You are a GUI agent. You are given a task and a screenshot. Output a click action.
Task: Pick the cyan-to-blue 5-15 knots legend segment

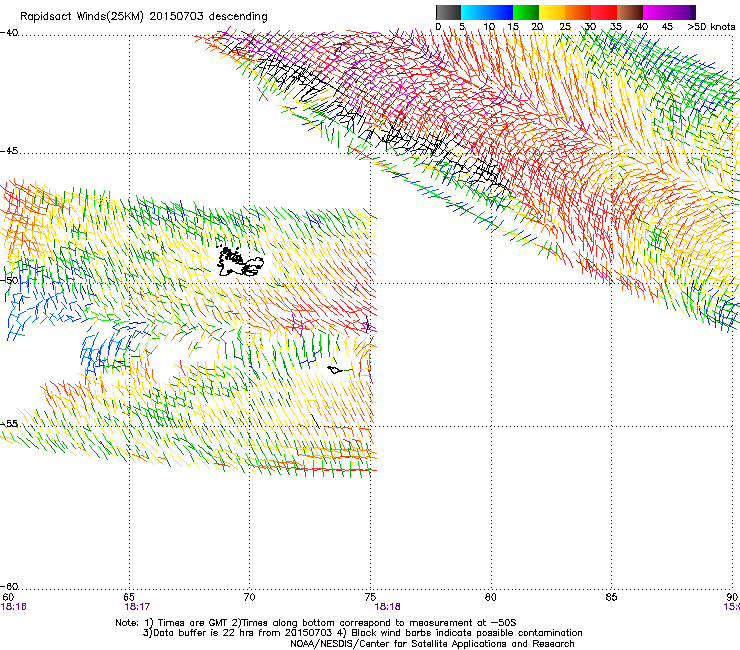(487, 12)
